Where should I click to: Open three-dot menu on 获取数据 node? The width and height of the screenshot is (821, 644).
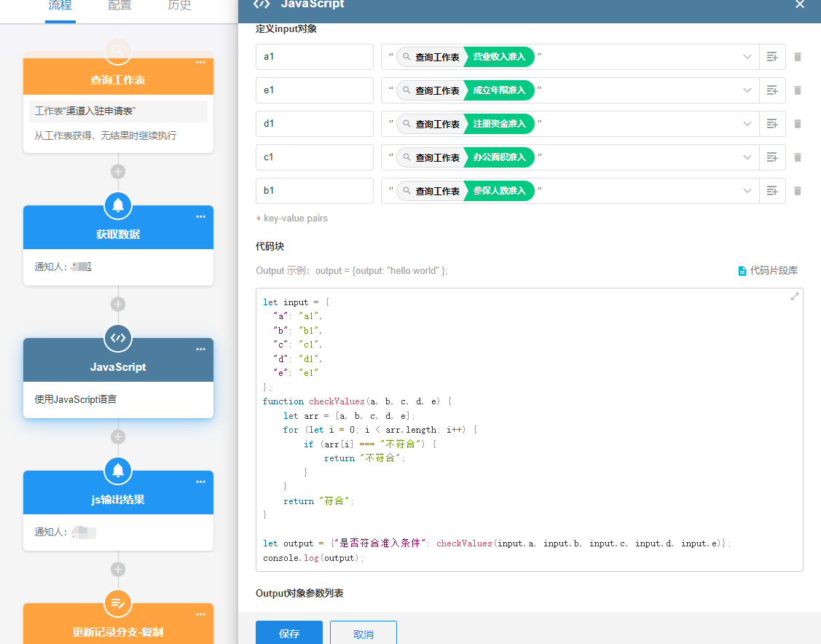[x=200, y=216]
